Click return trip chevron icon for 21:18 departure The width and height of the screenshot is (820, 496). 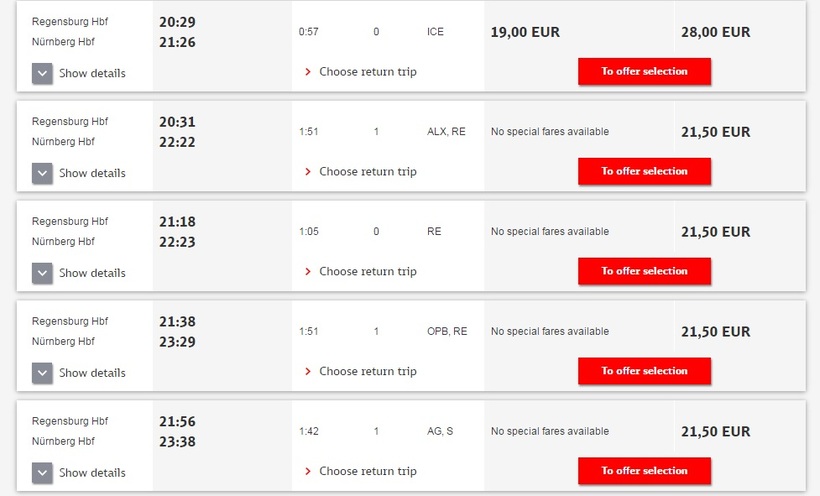pos(308,272)
